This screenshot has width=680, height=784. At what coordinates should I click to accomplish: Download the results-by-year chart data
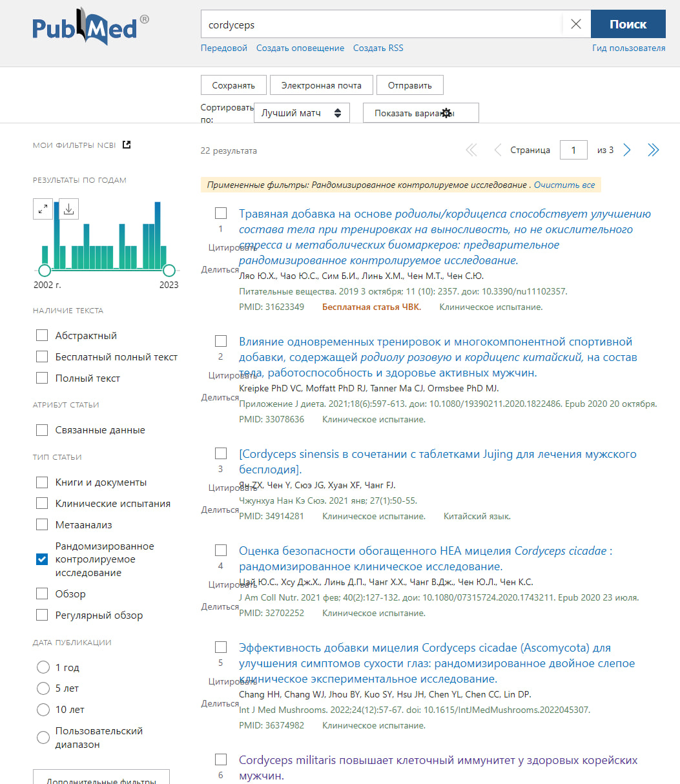click(x=69, y=209)
